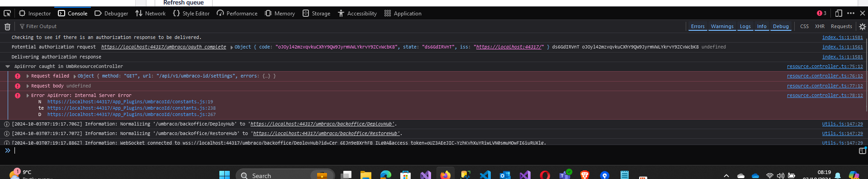
Task: Open Brave browser from the taskbar
Action: pos(584,175)
